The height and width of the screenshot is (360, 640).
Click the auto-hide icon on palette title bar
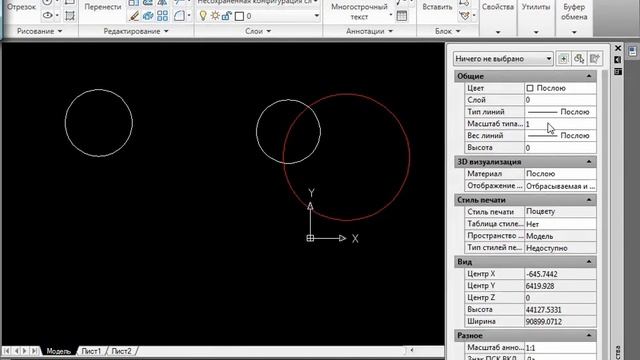618,60
